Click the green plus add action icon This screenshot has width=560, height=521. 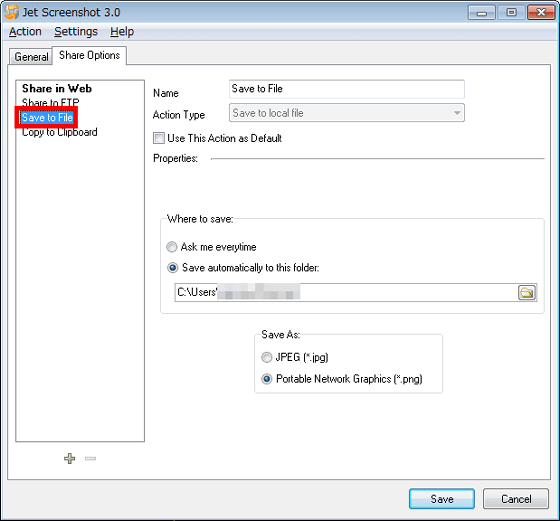click(x=69, y=458)
